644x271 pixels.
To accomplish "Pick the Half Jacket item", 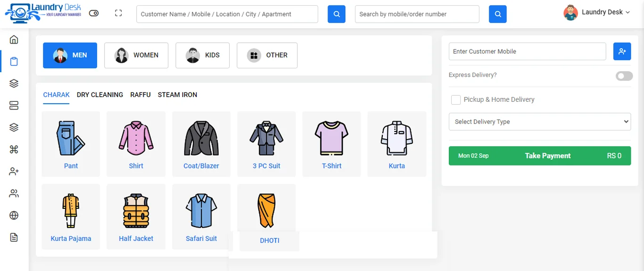I will (136, 211).
